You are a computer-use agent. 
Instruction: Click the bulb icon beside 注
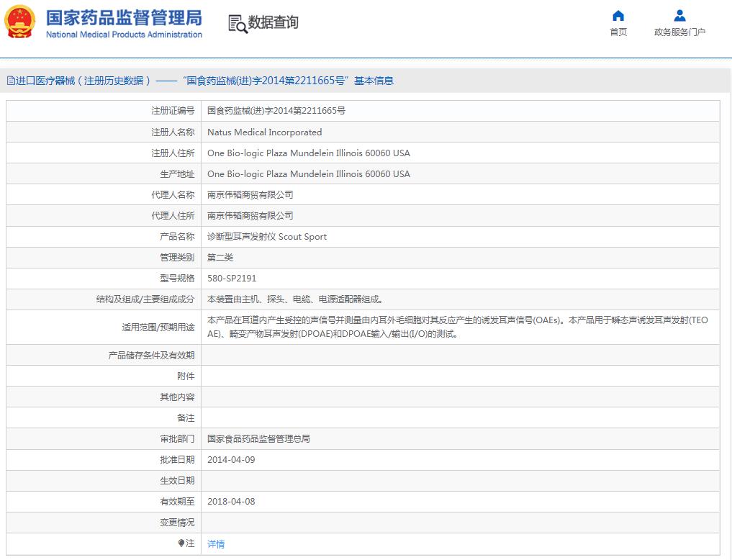[181, 543]
